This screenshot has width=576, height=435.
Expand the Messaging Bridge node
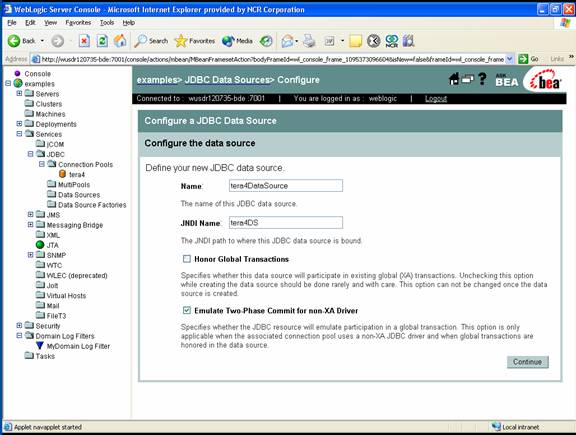30,224
